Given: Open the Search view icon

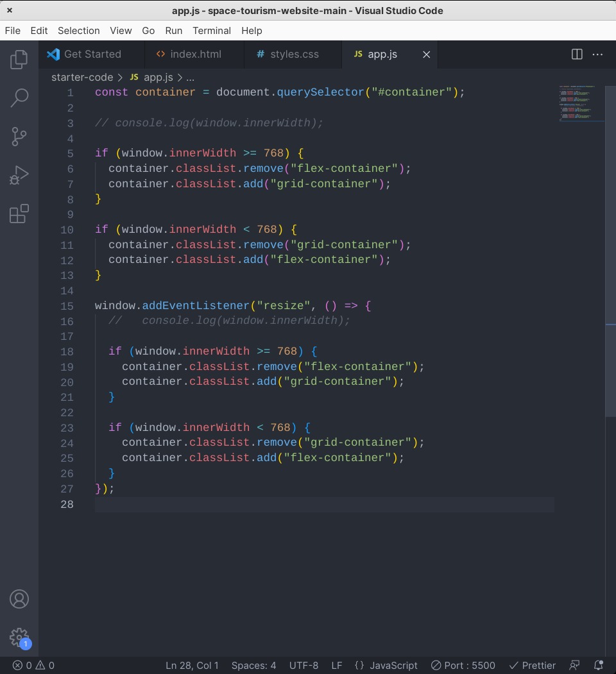Looking at the screenshot, I should coord(19,98).
